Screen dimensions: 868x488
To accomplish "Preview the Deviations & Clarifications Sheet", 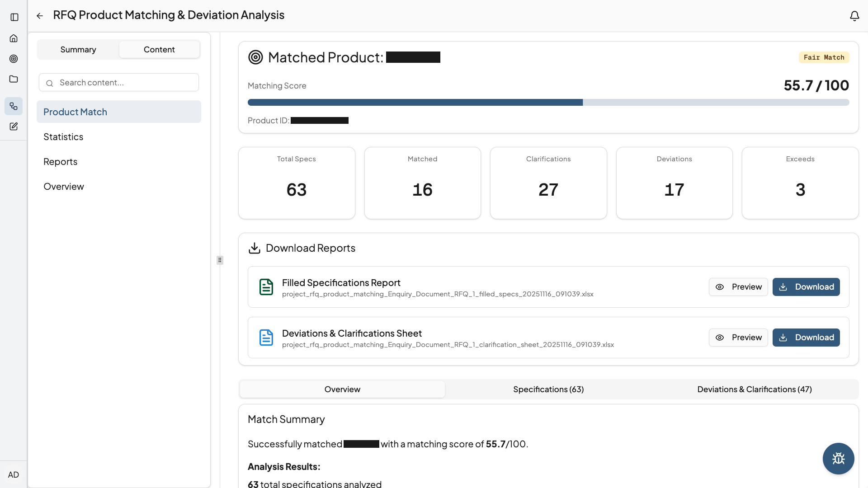I will coord(738,337).
